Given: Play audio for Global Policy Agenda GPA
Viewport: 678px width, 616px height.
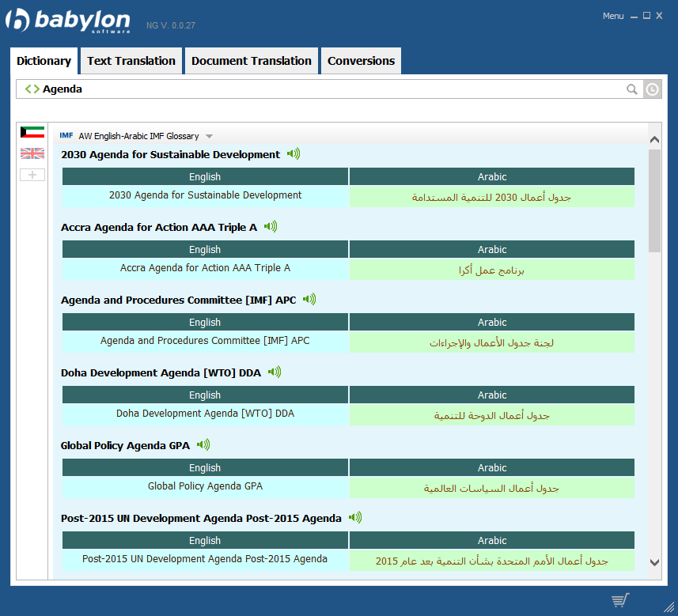Looking at the screenshot, I should point(203,445).
